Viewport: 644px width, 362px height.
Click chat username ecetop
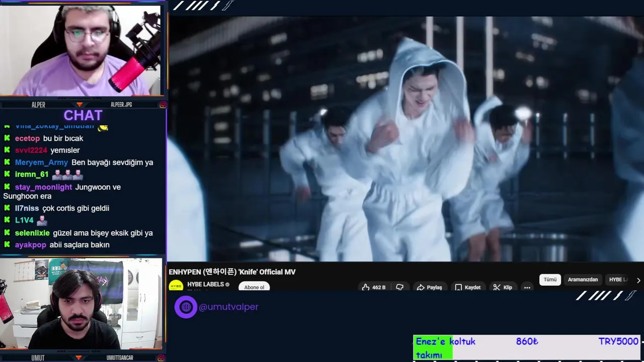point(27,138)
